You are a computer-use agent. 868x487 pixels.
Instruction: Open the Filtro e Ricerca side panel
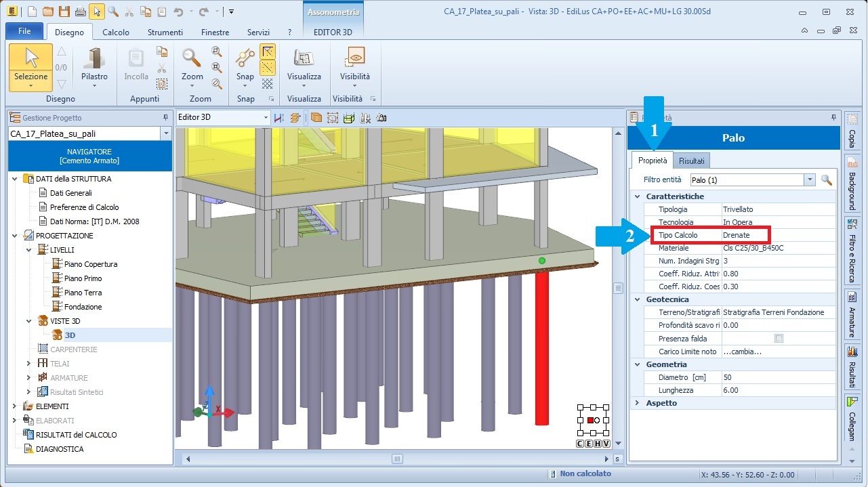[852, 251]
